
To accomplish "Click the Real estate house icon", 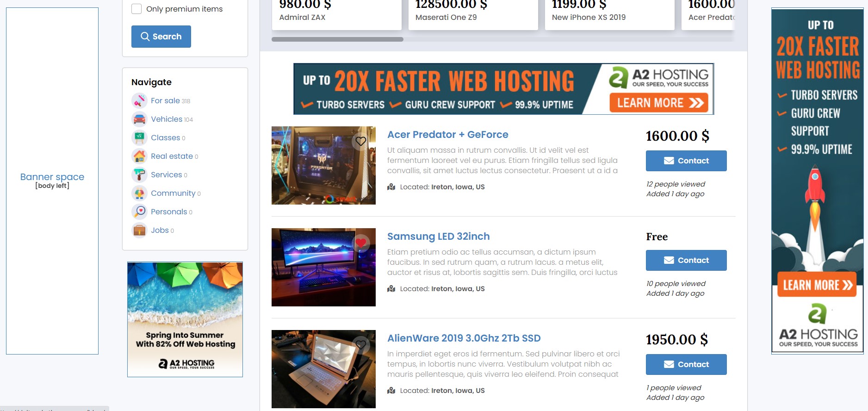I will (139, 156).
